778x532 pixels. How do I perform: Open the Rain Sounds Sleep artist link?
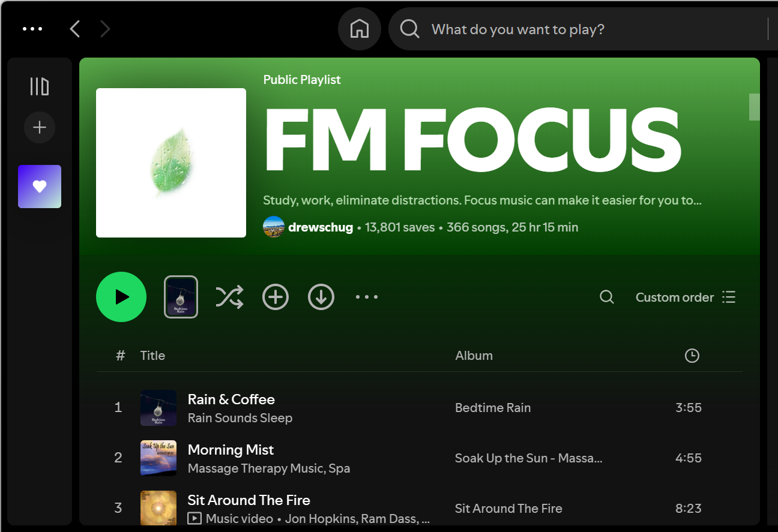click(x=240, y=418)
